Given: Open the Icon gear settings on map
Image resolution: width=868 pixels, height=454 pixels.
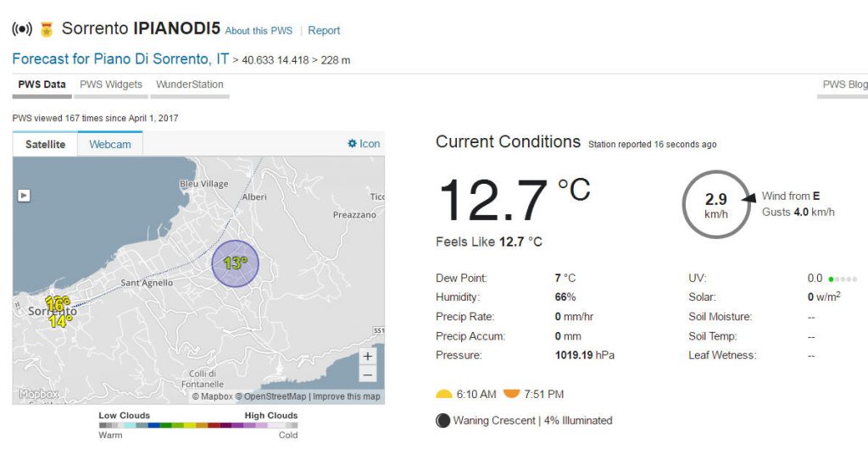Looking at the screenshot, I should point(363,144).
